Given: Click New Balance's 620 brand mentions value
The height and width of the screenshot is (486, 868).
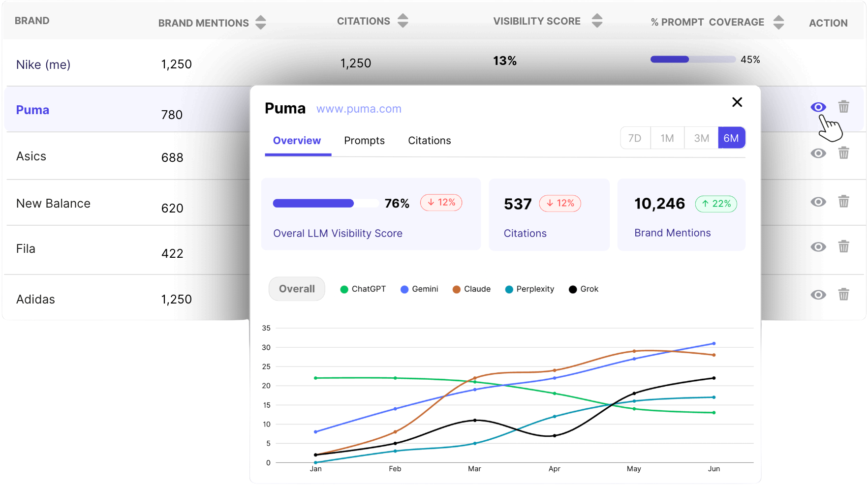Looking at the screenshot, I should 172,208.
